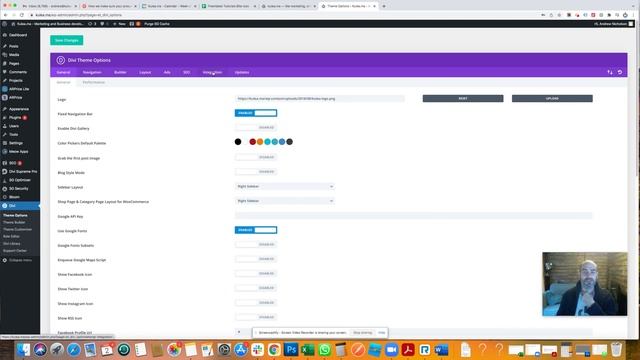Viewport: 640px width, 360px height.
Task: Select the General main tab
Action: pyautogui.click(x=63, y=72)
